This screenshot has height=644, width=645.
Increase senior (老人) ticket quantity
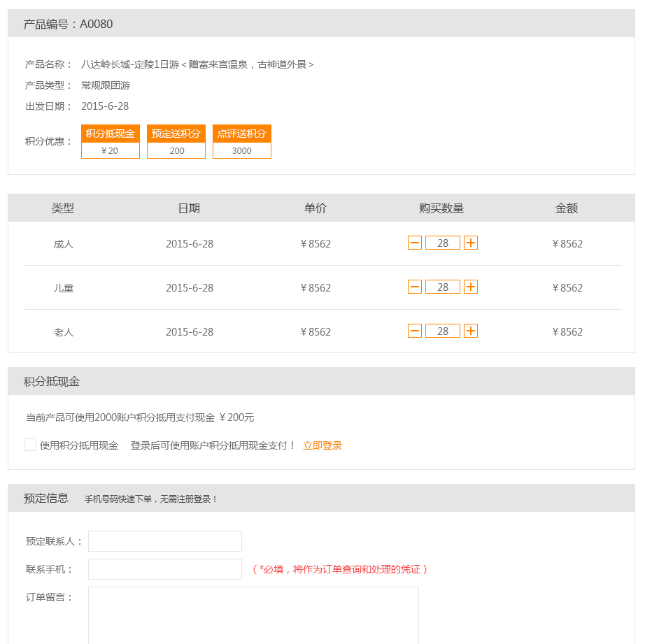coord(471,331)
